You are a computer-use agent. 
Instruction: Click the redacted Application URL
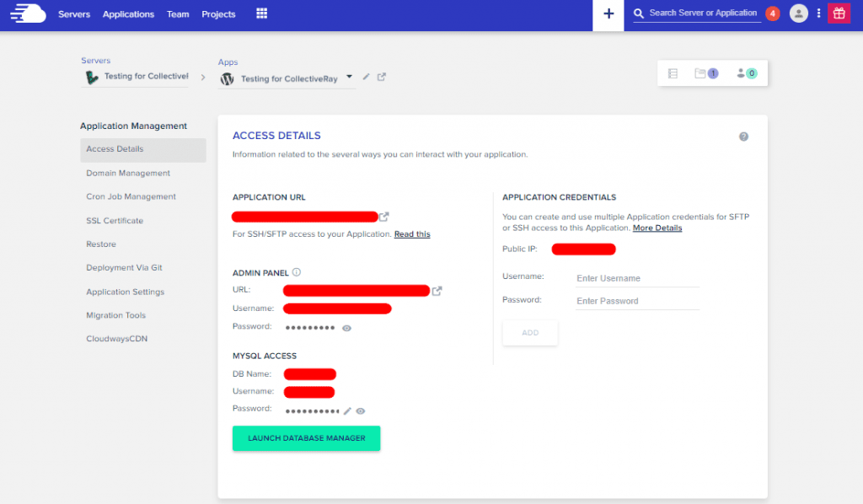point(305,217)
